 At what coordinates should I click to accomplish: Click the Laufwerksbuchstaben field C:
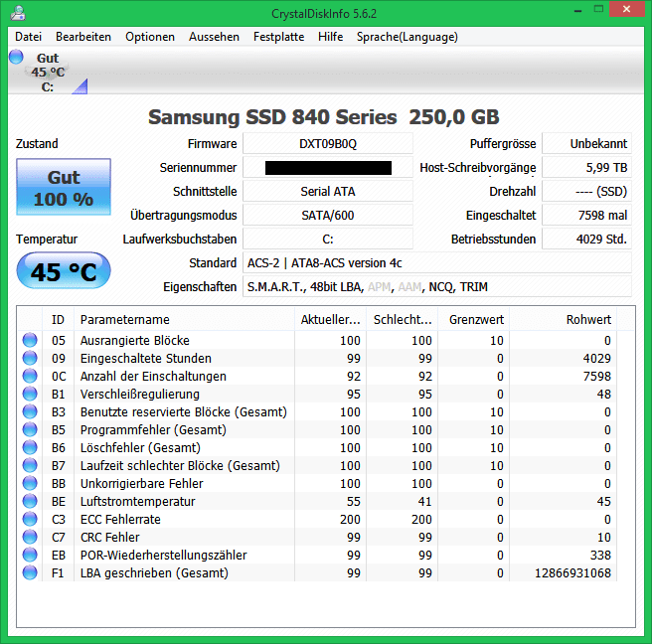pyautogui.click(x=328, y=240)
